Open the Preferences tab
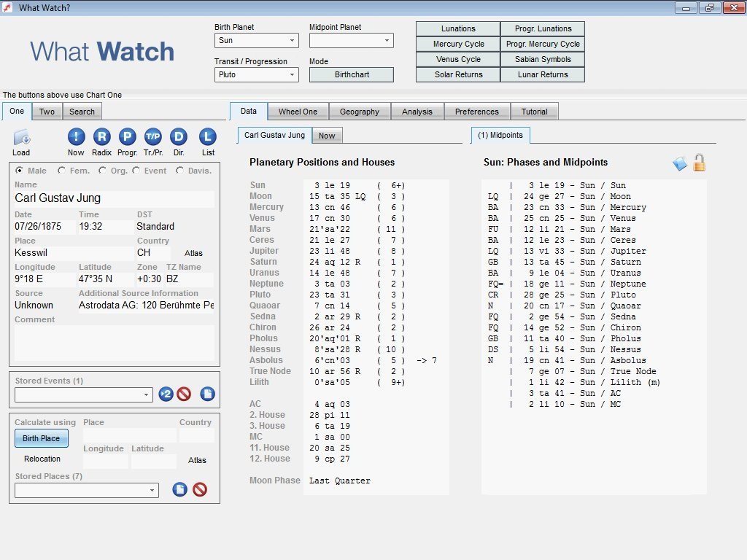Viewport: 747px width, 560px height. tap(476, 112)
